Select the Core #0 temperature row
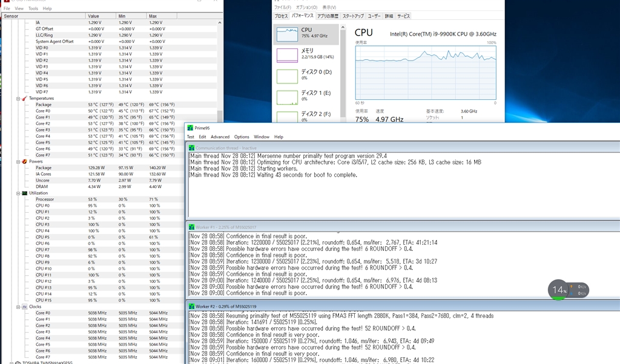Screen dimensions: 620x364 (109, 111)
